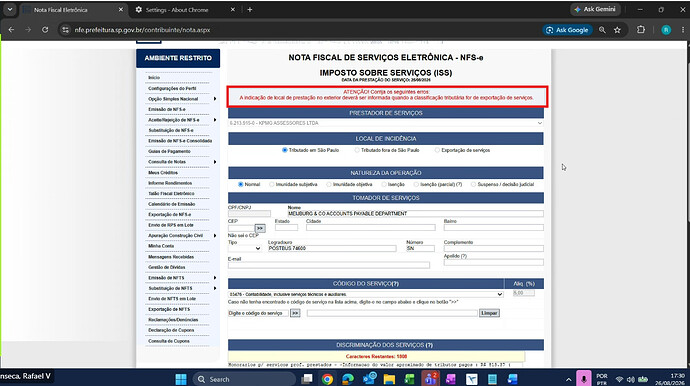The height and width of the screenshot is (386, 690).
Task: Select Normal natureza da operação
Action: pyautogui.click(x=240, y=184)
